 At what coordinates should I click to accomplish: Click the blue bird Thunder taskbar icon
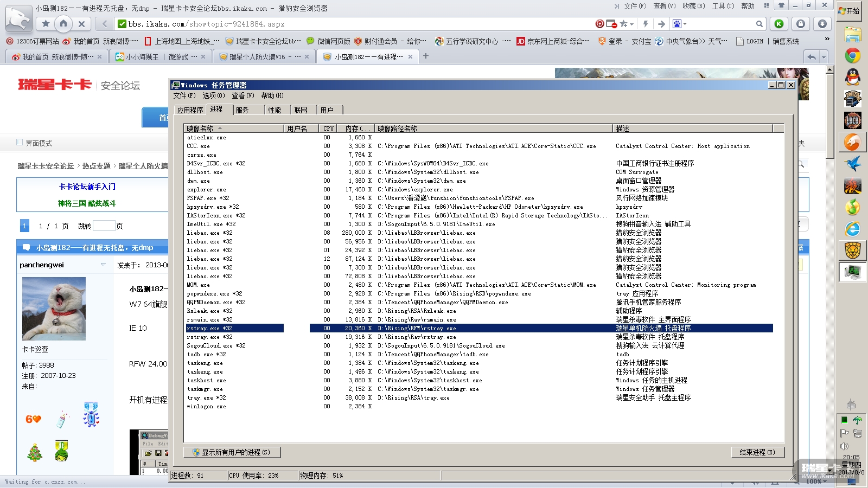[x=853, y=164]
